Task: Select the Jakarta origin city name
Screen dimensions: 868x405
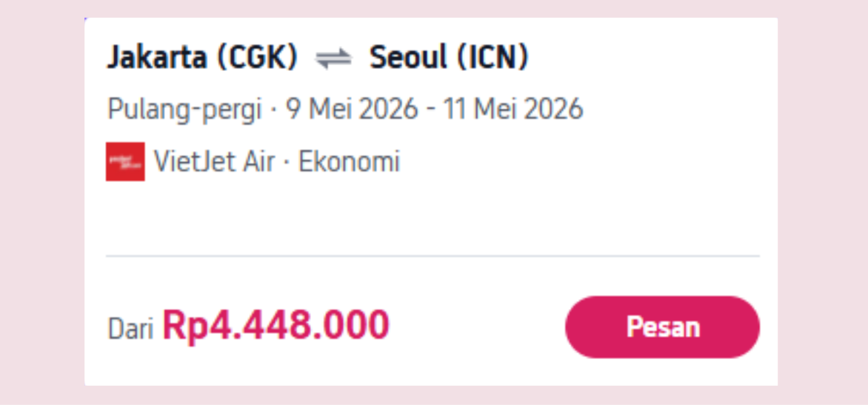Action: (156, 58)
